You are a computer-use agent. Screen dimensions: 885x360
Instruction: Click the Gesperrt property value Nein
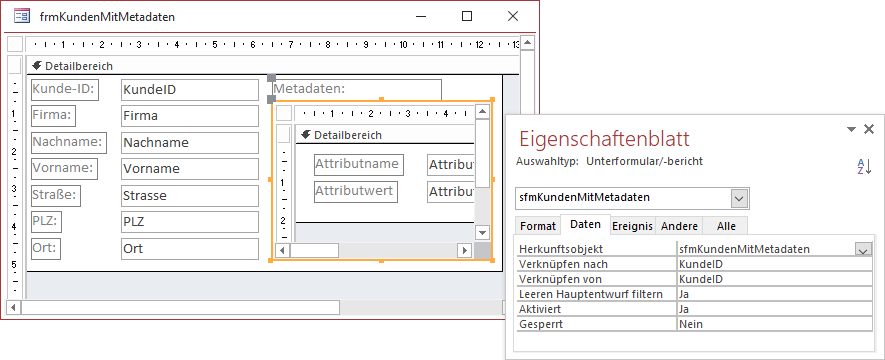(774, 324)
